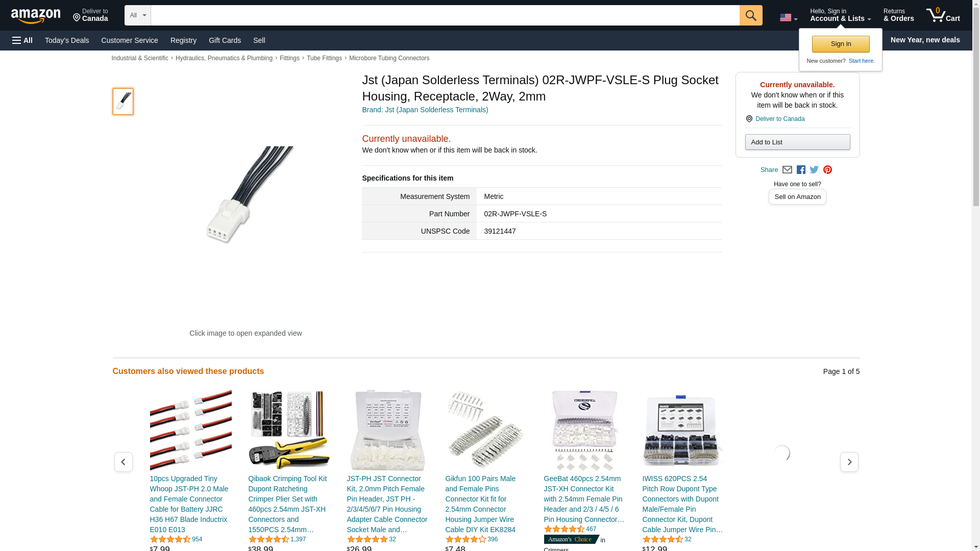Open the shopping cart icon
Image resolution: width=980 pixels, height=551 pixels.
tap(943, 15)
